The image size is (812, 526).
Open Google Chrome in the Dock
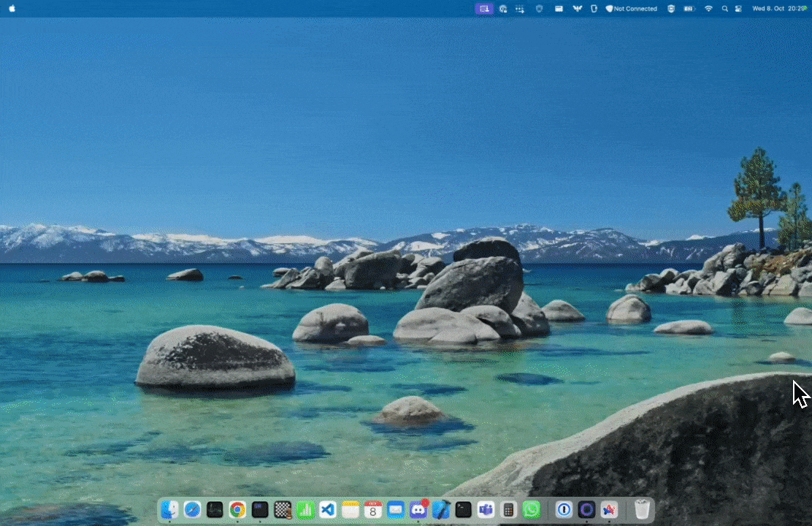(x=237, y=509)
